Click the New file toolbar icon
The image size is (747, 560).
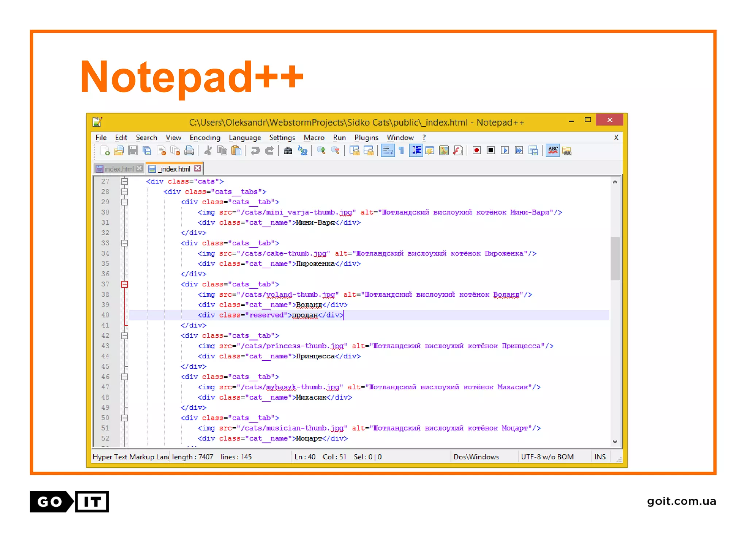(x=105, y=151)
